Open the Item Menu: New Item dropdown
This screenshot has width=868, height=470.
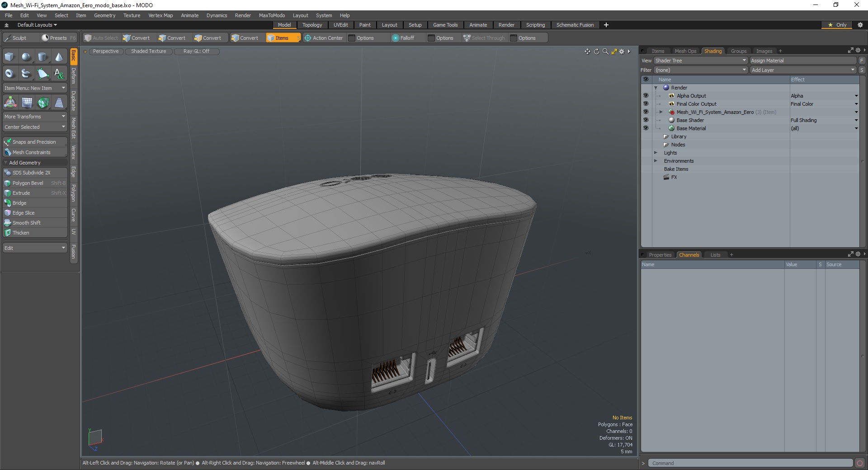pyautogui.click(x=35, y=88)
